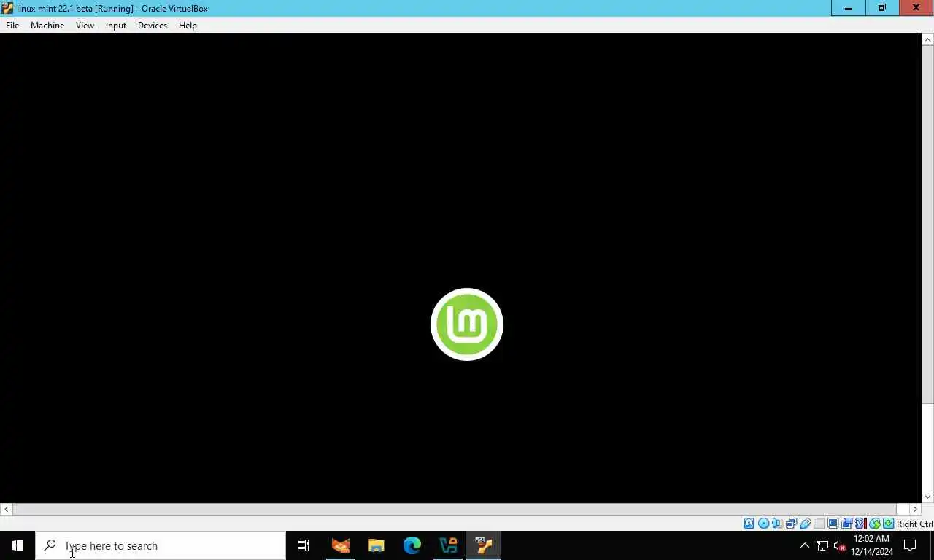Click the horizontal scrollbar left arrow
Viewport: 934px width, 560px height.
pyautogui.click(x=6, y=509)
